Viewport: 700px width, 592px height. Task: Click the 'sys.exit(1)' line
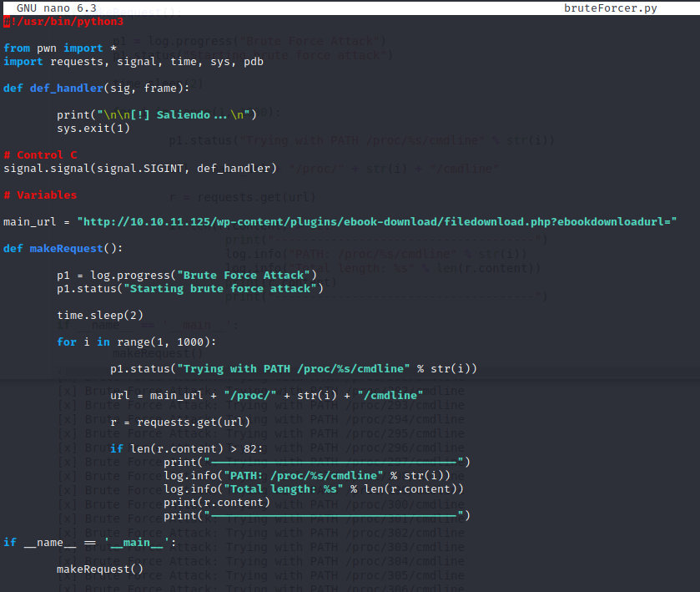pyautogui.click(x=93, y=129)
